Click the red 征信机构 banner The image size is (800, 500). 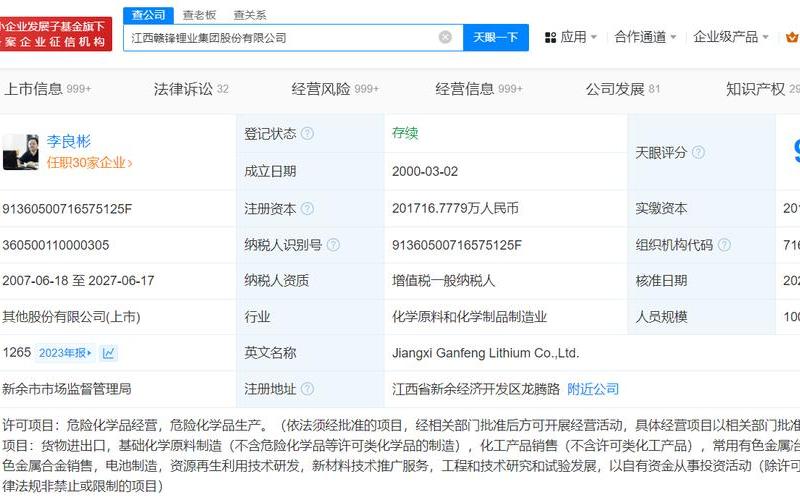pyautogui.click(x=56, y=34)
